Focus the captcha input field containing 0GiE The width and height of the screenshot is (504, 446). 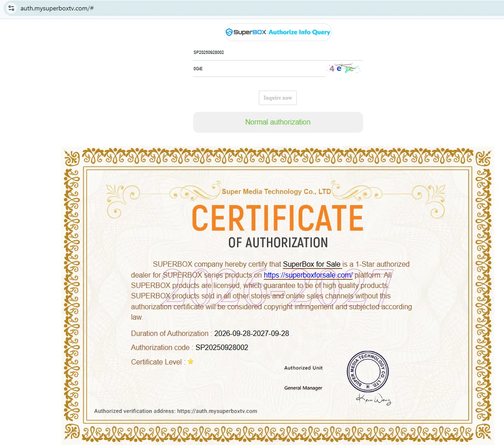pos(259,69)
